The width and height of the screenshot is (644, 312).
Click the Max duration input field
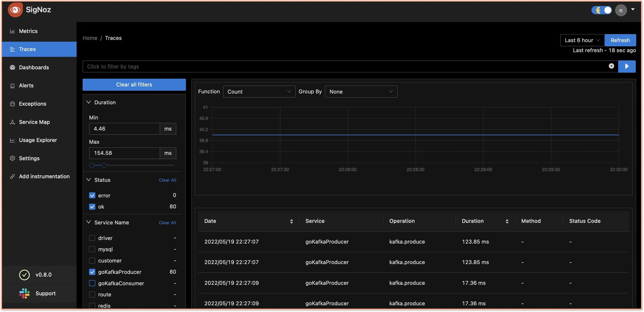(x=124, y=153)
